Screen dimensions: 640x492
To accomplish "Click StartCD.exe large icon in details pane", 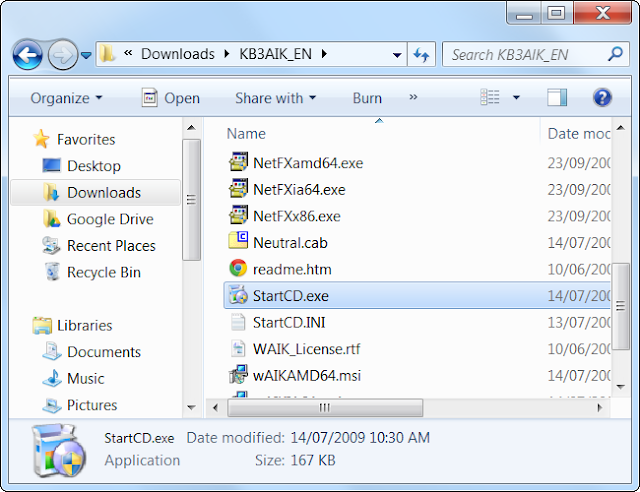I will 60,451.
